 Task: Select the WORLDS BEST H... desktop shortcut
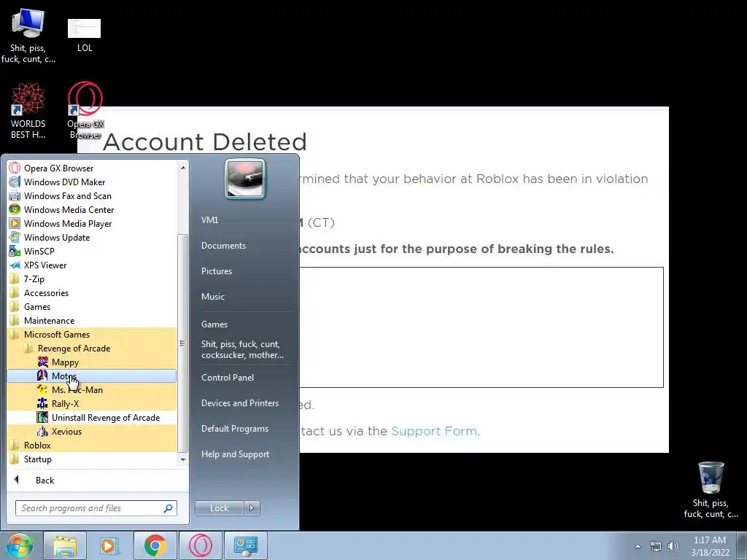pyautogui.click(x=28, y=111)
